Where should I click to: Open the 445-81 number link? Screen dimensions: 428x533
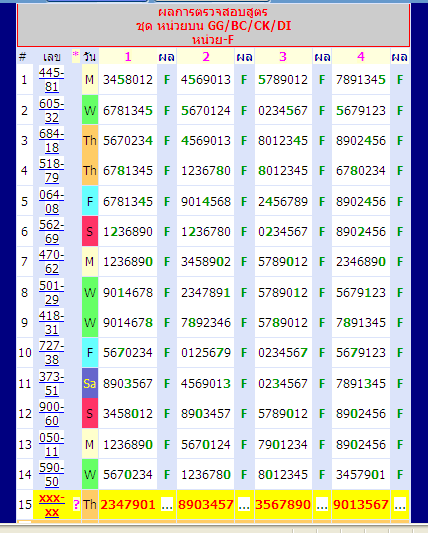click(x=51, y=80)
